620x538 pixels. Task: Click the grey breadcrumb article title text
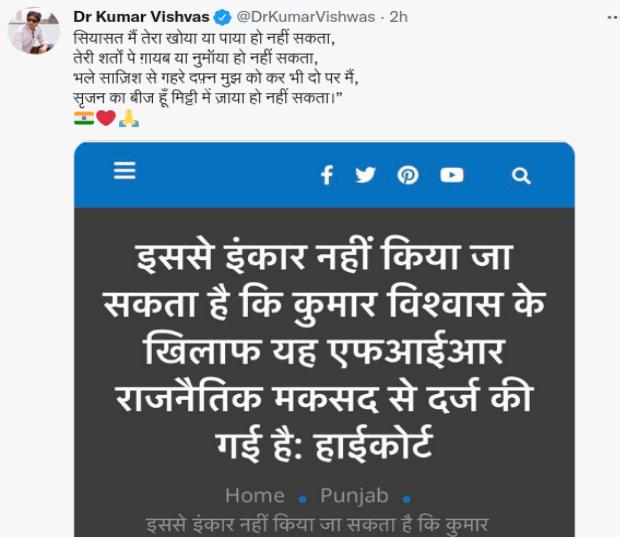318,525
